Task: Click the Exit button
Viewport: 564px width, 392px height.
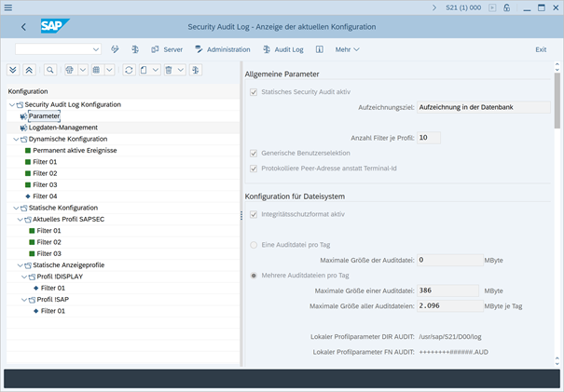Action: (541, 49)
